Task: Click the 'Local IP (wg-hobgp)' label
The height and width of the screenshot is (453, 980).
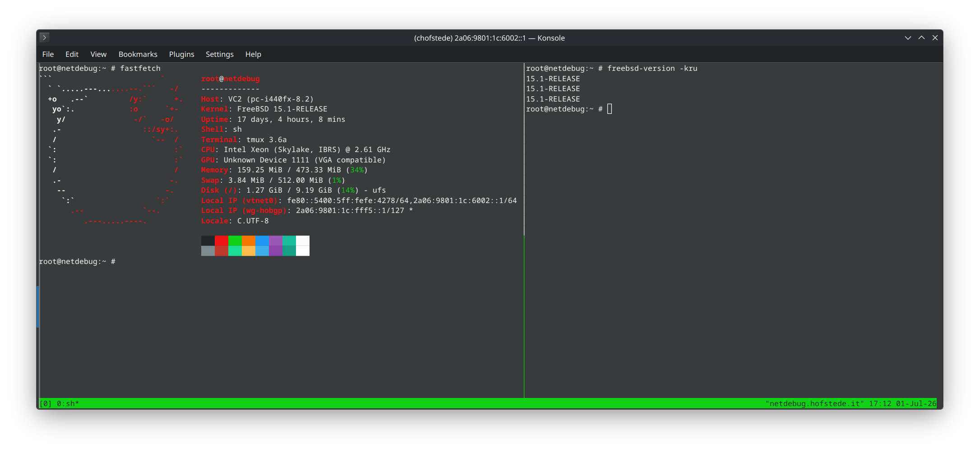Action: coord(244,211)
